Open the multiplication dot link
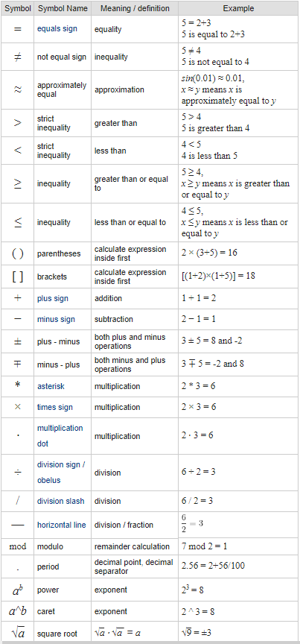 coord(60,436)
